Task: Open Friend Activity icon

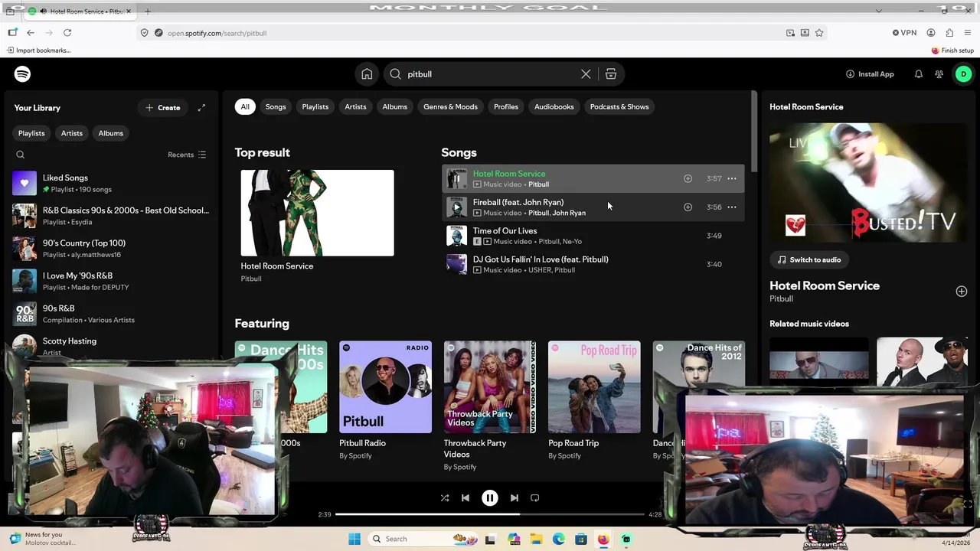Action: tap(939, 74)
